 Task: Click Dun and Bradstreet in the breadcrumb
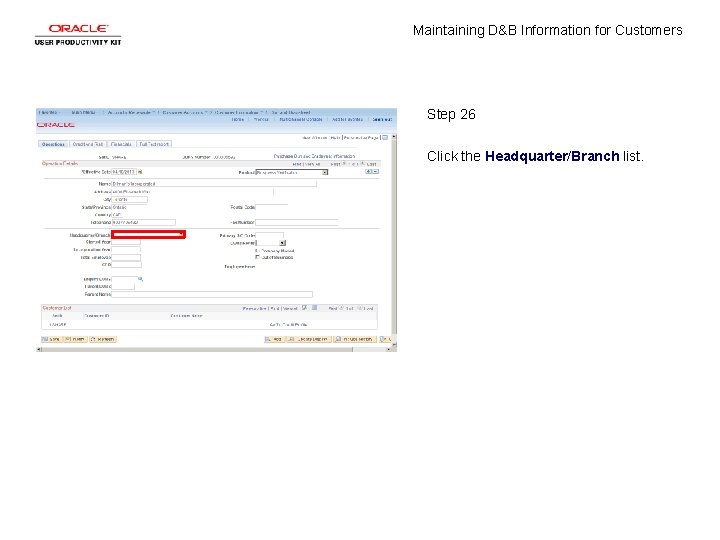coord(291,112)
